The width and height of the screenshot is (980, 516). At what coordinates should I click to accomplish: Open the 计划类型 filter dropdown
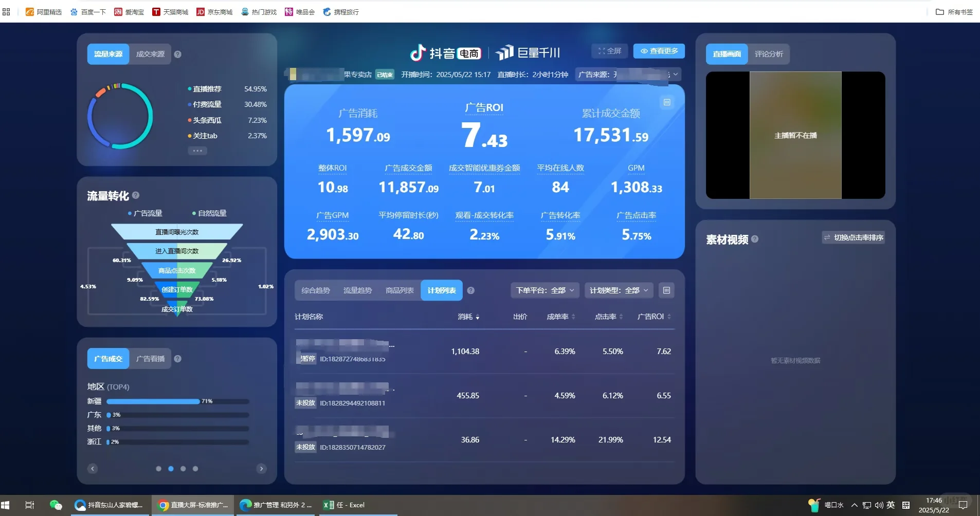[x=618, y=290]
